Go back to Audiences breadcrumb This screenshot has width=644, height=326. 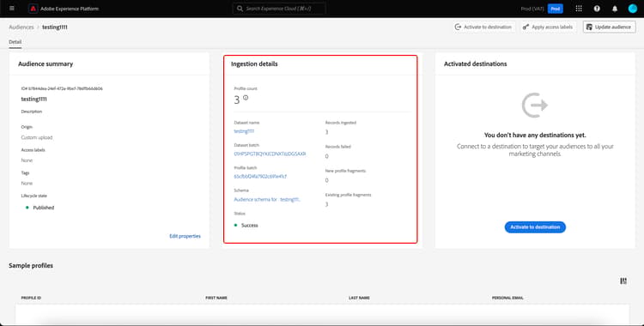pos(21,27)
